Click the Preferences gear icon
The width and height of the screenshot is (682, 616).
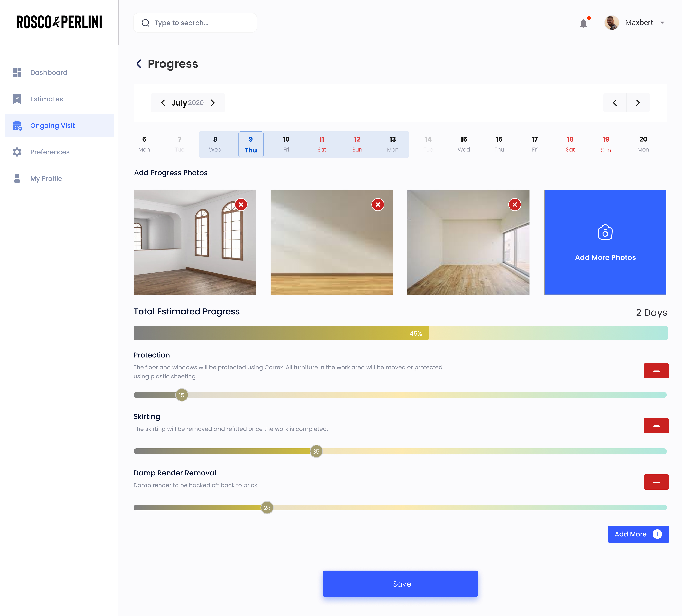(17, 152)
